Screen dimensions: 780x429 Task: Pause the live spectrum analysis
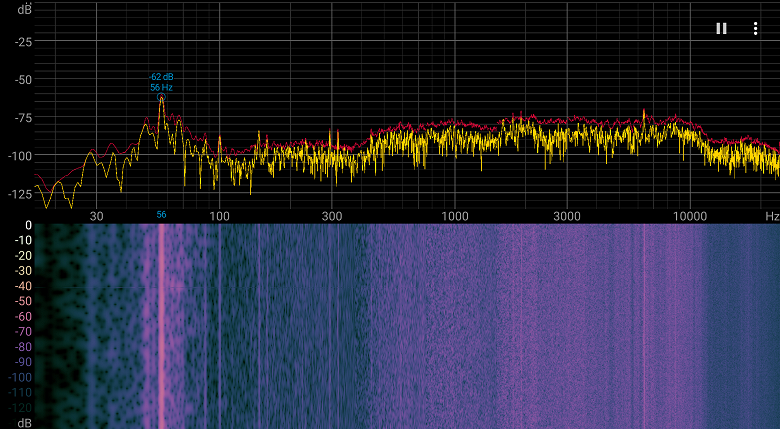(721, 28)
